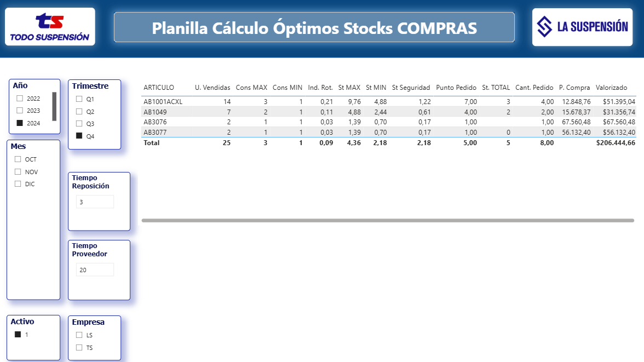The height and width of the screenshot is (362, 644).
Task: Click the Tiempo Proveedor value box
Action: [x=95, y=269]
